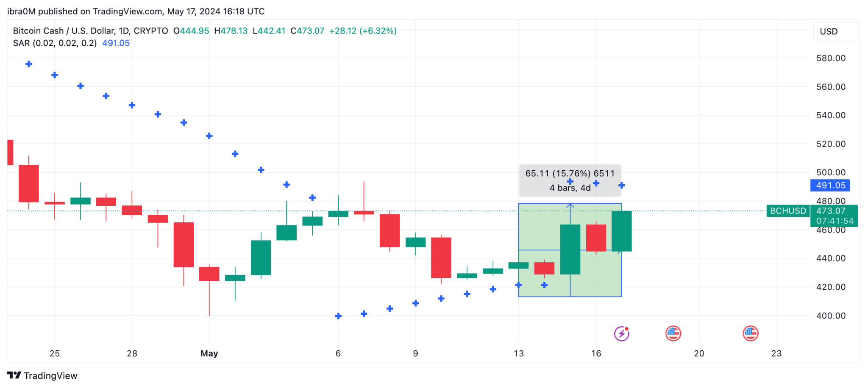Image resolution: width=868 pixels, height=388 pixels.
Task: Click the L442.41 low value
Action: [x=269, y=31]
